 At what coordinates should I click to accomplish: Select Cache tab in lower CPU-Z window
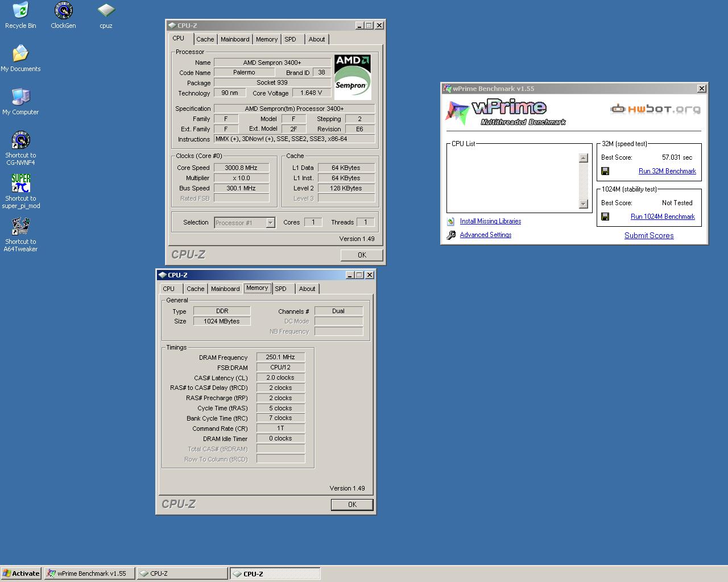point(196,289)
